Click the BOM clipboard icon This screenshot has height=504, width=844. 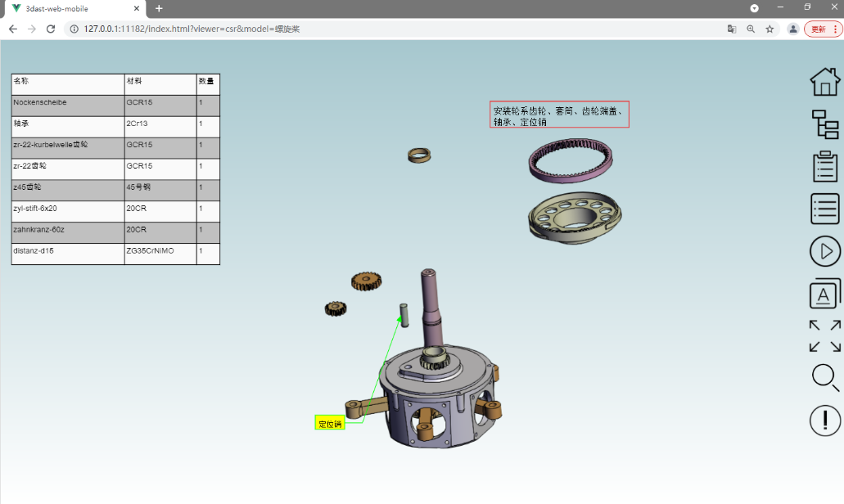824,166
